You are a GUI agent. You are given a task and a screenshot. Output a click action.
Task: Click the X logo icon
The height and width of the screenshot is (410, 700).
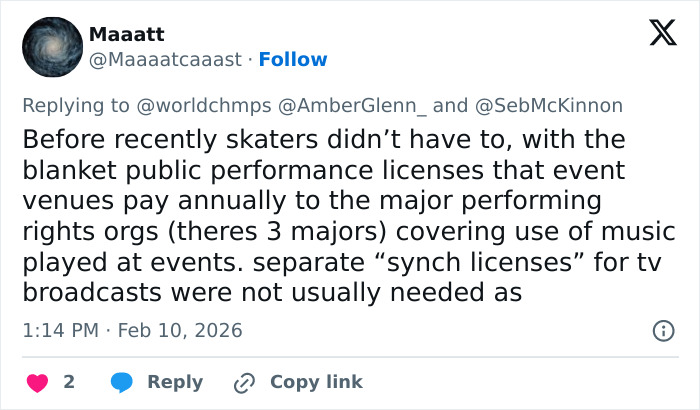click(662, 34)
